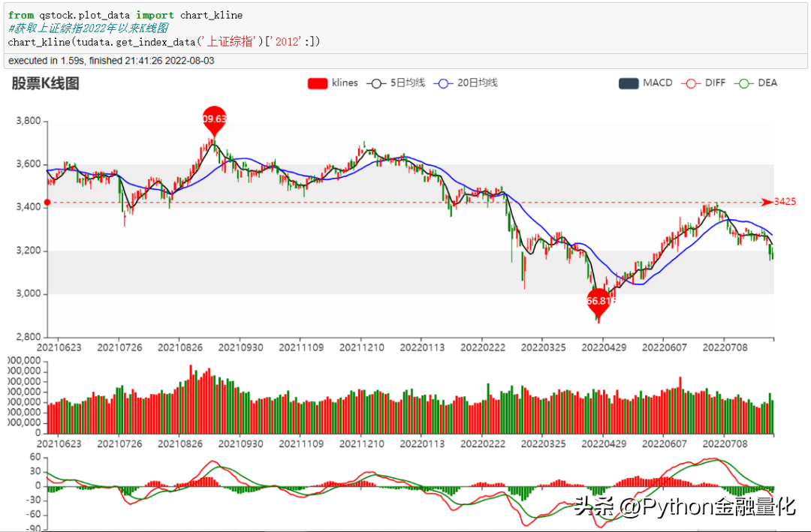Viewport: 811px width, 532px height.
Task: Click the 股票K线图 chart title
Action: click(46, 84)
